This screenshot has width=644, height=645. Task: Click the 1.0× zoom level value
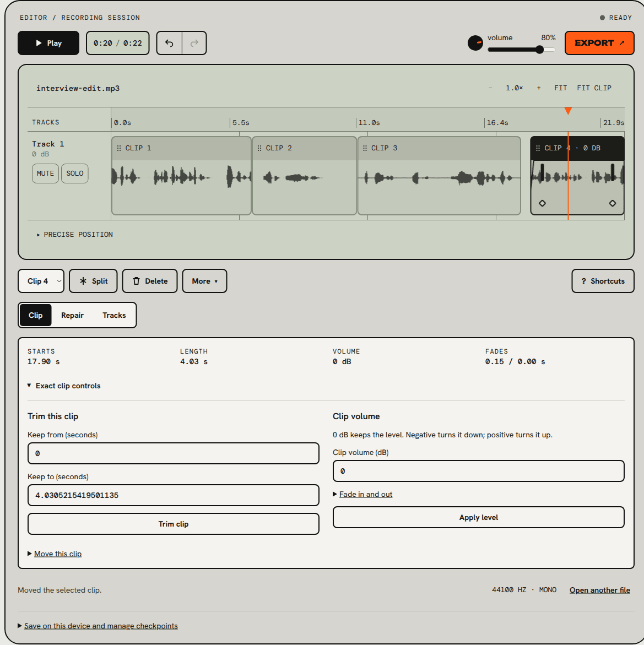click(515, 88)
